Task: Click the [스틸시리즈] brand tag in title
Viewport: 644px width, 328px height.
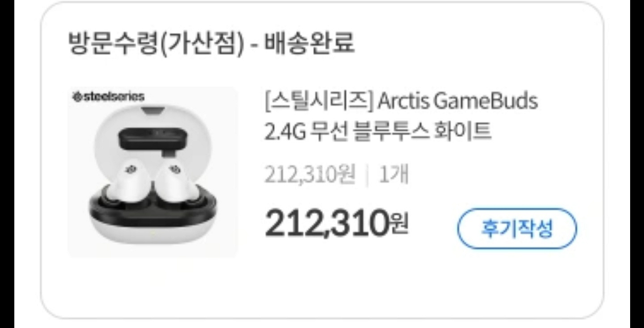Action: coord(318,102)
